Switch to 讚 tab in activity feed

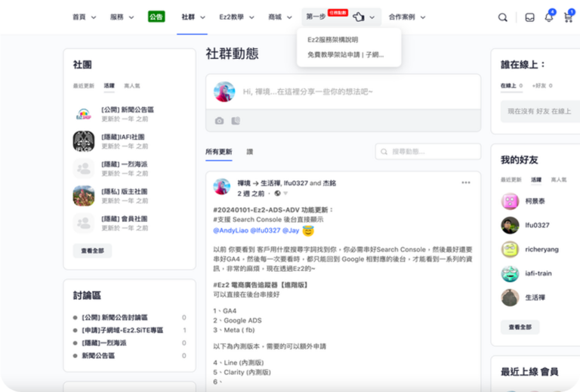click(249, 152)
